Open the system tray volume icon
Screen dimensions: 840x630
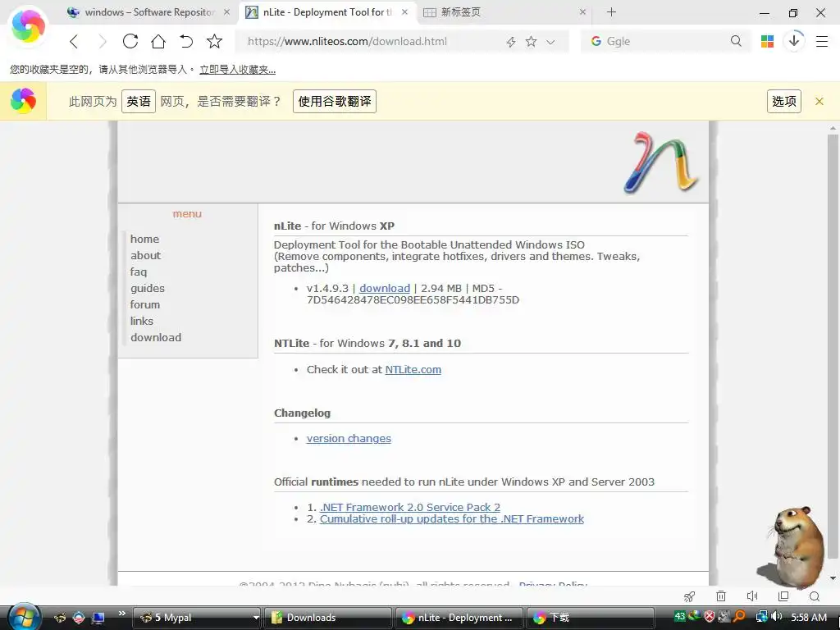tap(777, 617)
